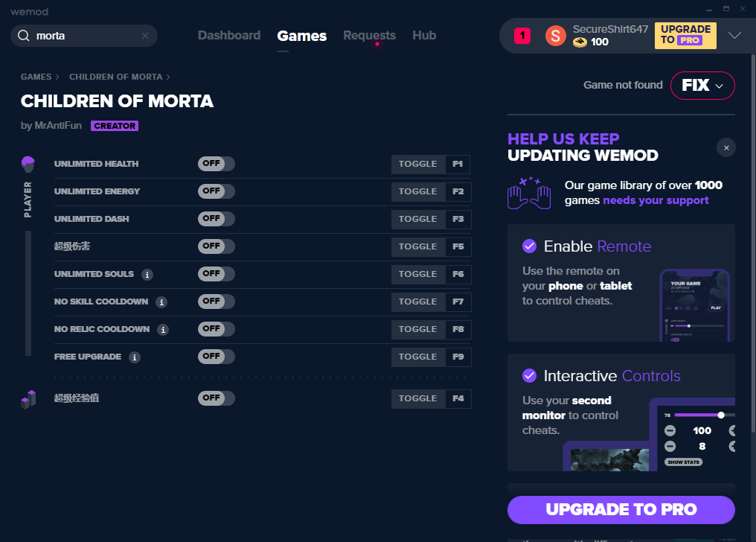Click the purple Upgrade to Pro button
The width and height of the screenshot is (756, 542).
pos(621,510)
